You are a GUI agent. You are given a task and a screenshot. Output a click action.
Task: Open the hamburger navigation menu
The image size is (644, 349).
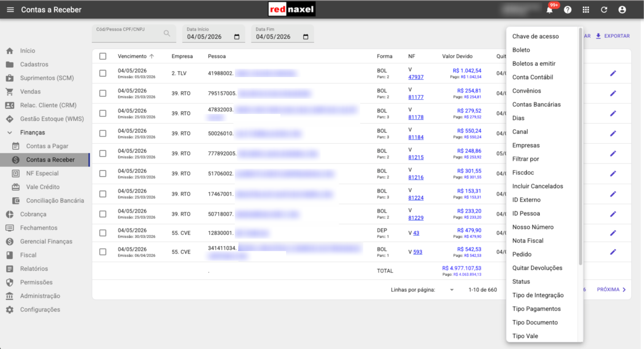(10, 10)
